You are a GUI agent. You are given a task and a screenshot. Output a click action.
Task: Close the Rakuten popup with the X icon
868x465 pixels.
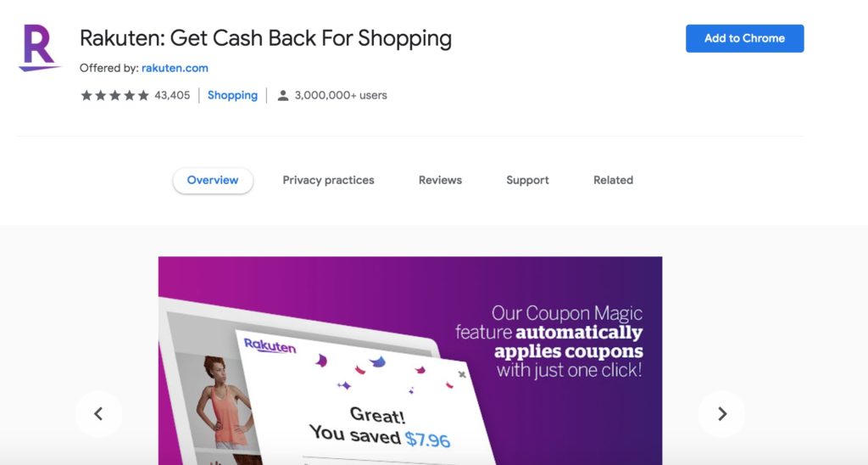click(462, 375)
